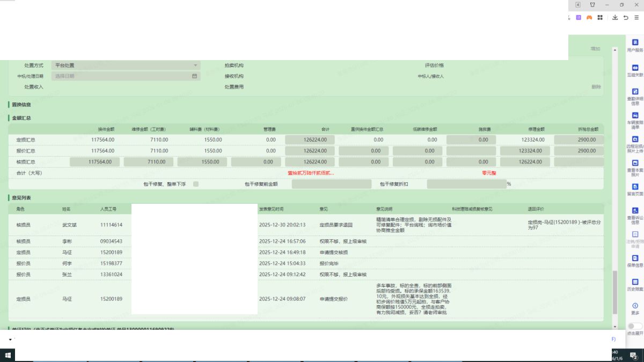
Task: View 查看本案照片 from the sidebar
Action: coord(635,163)
